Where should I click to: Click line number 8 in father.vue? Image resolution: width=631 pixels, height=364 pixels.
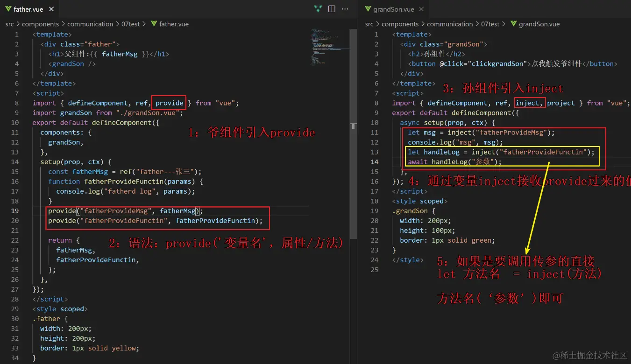pos(17,103)
